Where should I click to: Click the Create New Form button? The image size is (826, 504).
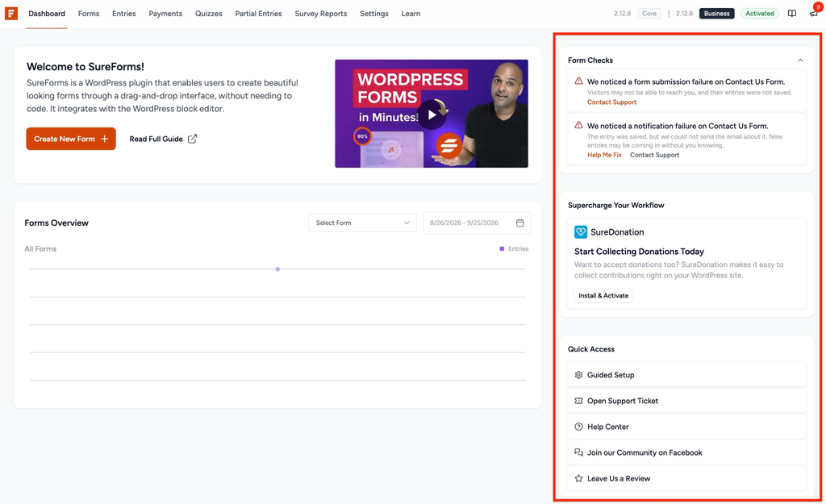coord(71,139)
